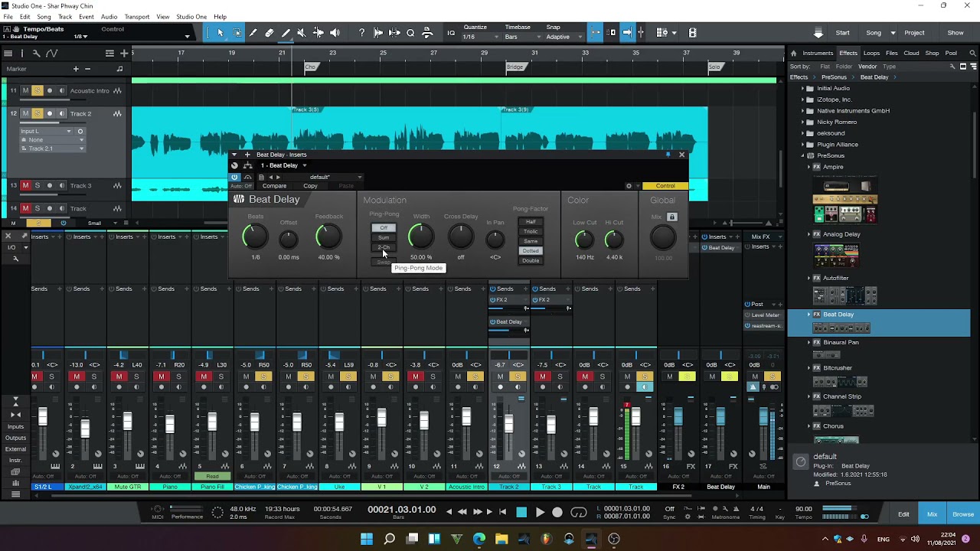Screen dimensions: 980x551
Task: Select the Listen speaker tool
Action: pos(335,33)
